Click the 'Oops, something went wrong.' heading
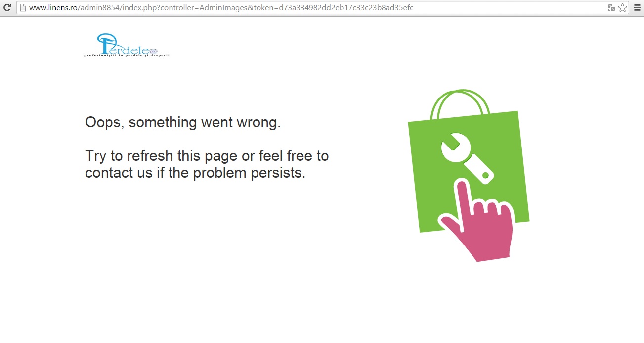644x343 pixels. 183,122
